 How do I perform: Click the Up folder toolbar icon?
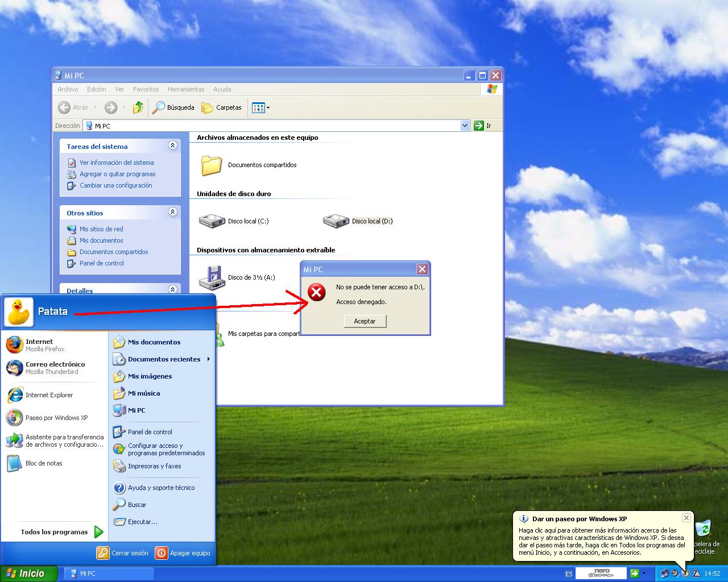tap(138, 107)
